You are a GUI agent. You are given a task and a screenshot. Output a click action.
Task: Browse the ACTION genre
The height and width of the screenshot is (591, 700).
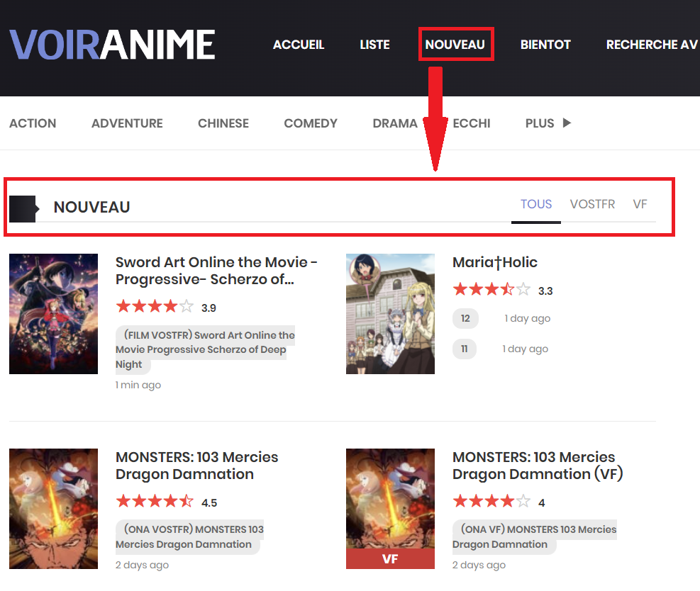33,123
